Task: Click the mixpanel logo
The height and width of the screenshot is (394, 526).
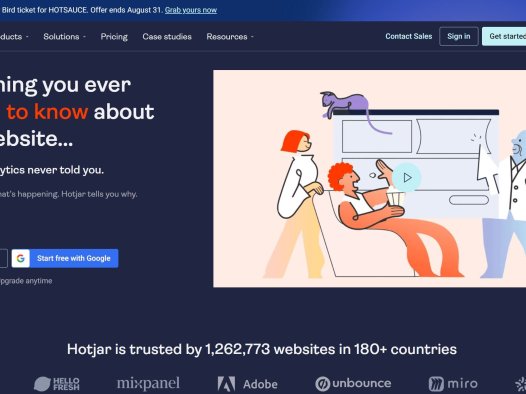Action: pyautogui.click(x=148, y=383)
